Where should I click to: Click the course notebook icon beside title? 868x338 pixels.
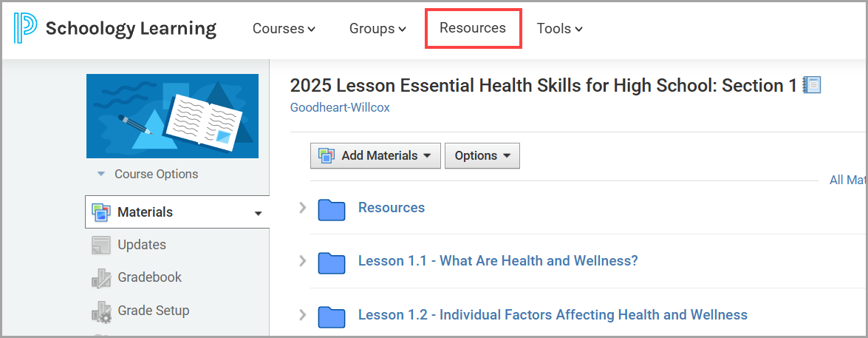pos(812,85)
